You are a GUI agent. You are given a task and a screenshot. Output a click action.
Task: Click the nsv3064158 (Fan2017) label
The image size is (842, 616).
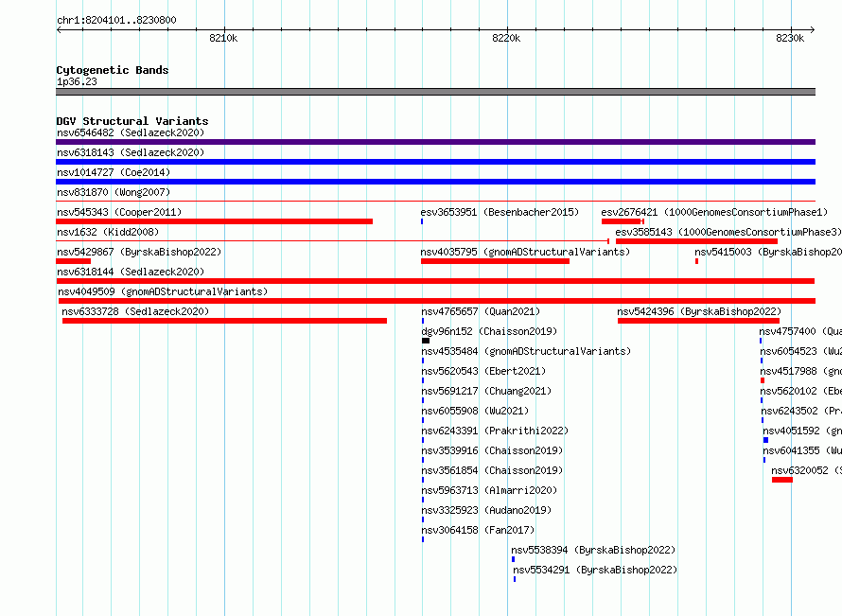478,530
